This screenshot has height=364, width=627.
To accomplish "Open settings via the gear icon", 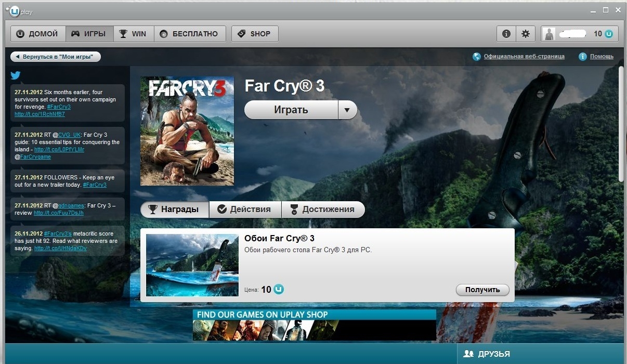I will [x=526, y=34].
